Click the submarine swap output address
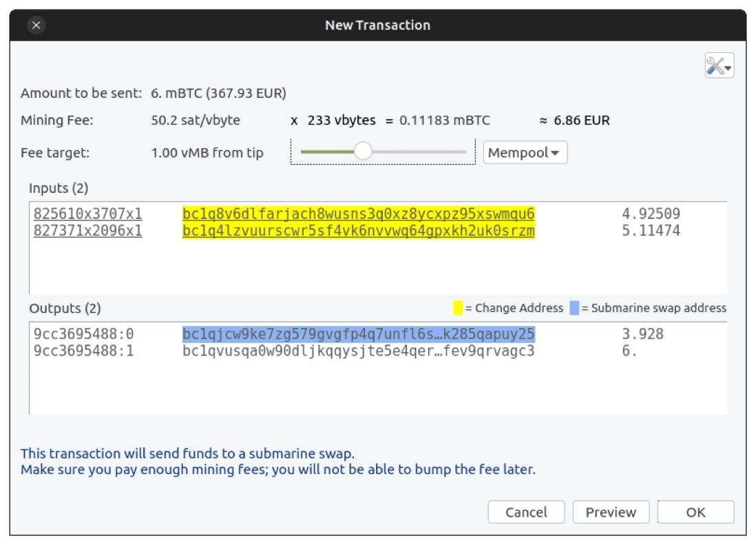The height and width of the screenshot is (545, 756). tap(358, 334)
